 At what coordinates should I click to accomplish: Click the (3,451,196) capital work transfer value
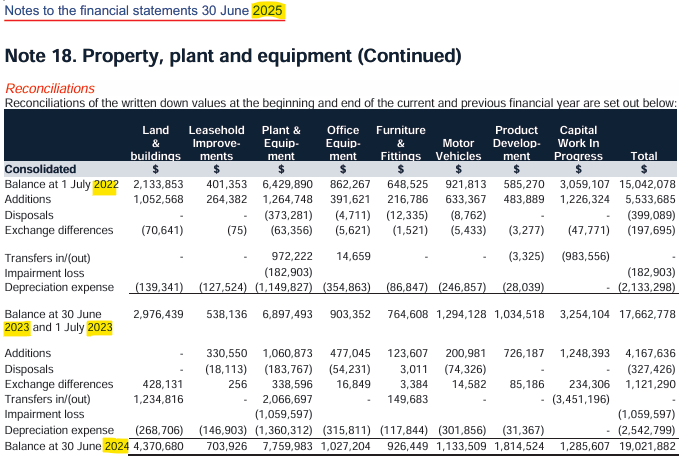point(577,398)
